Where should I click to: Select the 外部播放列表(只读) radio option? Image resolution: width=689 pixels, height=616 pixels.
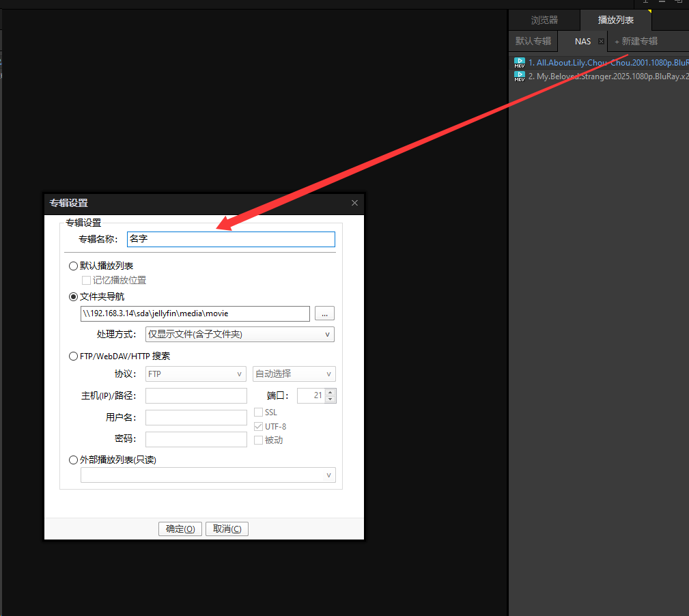[x=73, y=460]
